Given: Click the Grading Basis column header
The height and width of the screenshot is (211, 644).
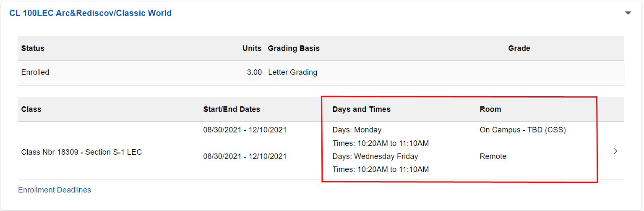Looking at the screenshot, I should pos(294,48).
